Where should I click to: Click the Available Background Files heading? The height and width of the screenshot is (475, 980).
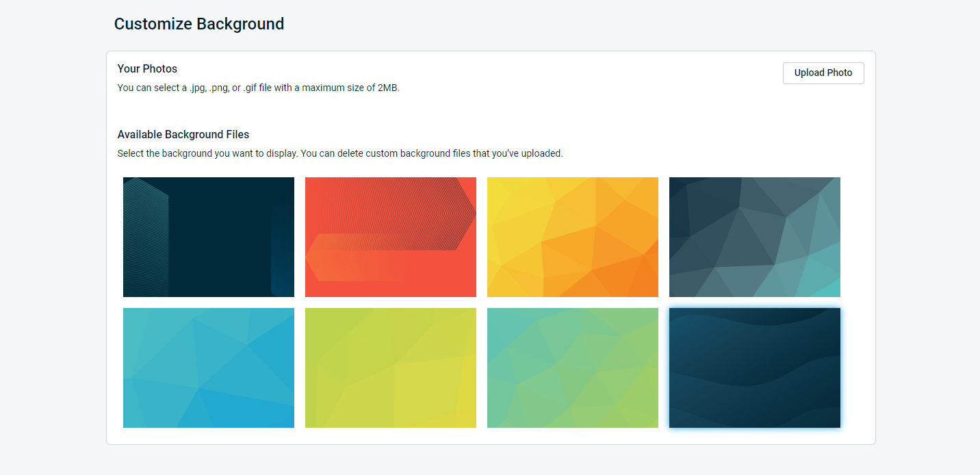pos(183,134)
